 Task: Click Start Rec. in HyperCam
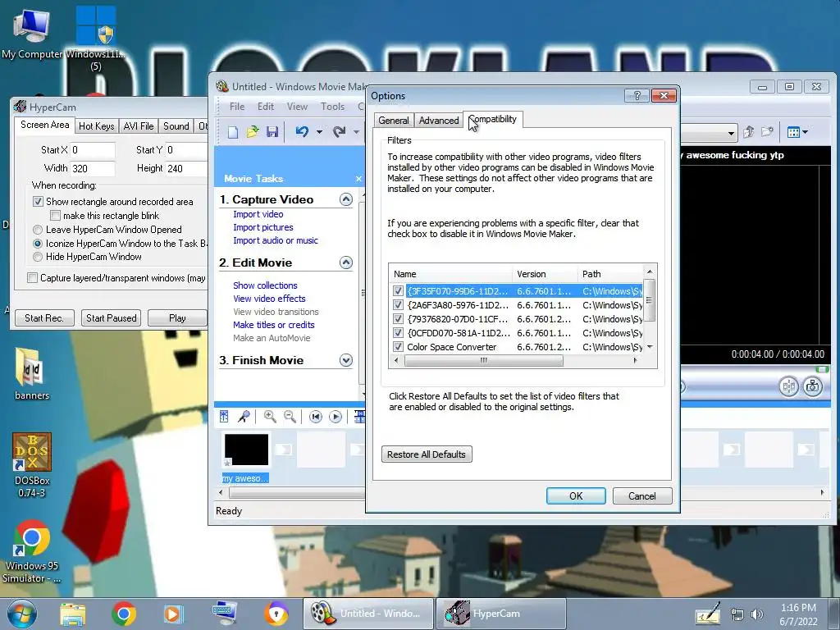click(44, 317)
